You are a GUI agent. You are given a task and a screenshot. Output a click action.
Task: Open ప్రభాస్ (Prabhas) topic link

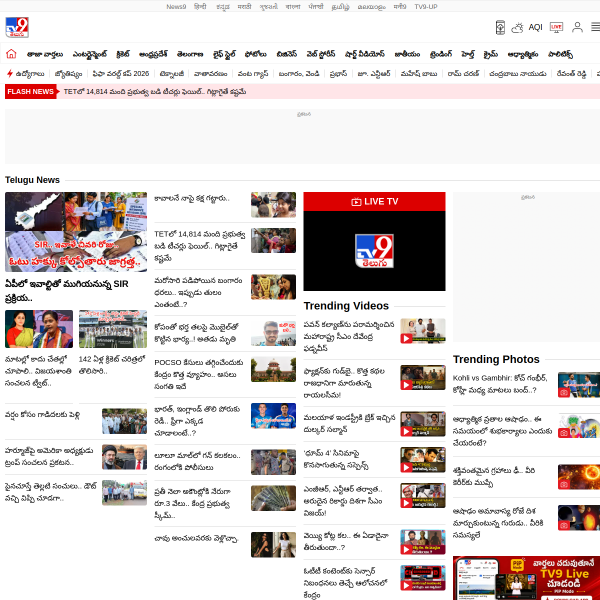pos(338,73)
